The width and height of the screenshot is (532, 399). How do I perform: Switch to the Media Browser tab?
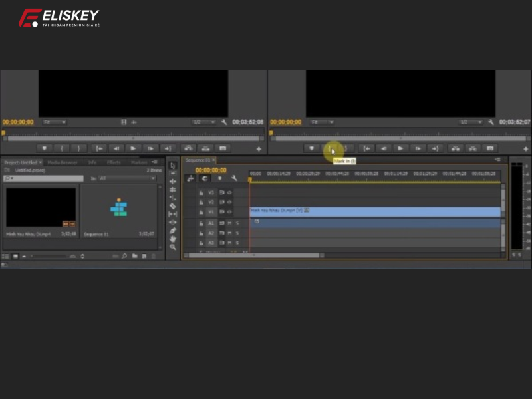coord(63,162)
